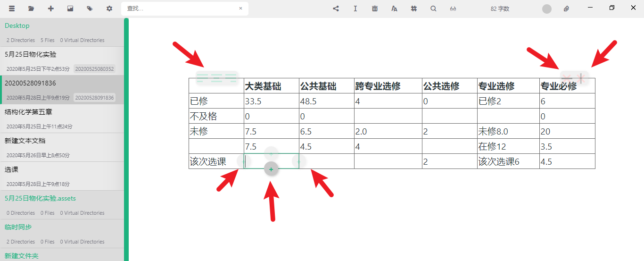
Task: Add a column left of active cell
Action: (x=243, y=161)
